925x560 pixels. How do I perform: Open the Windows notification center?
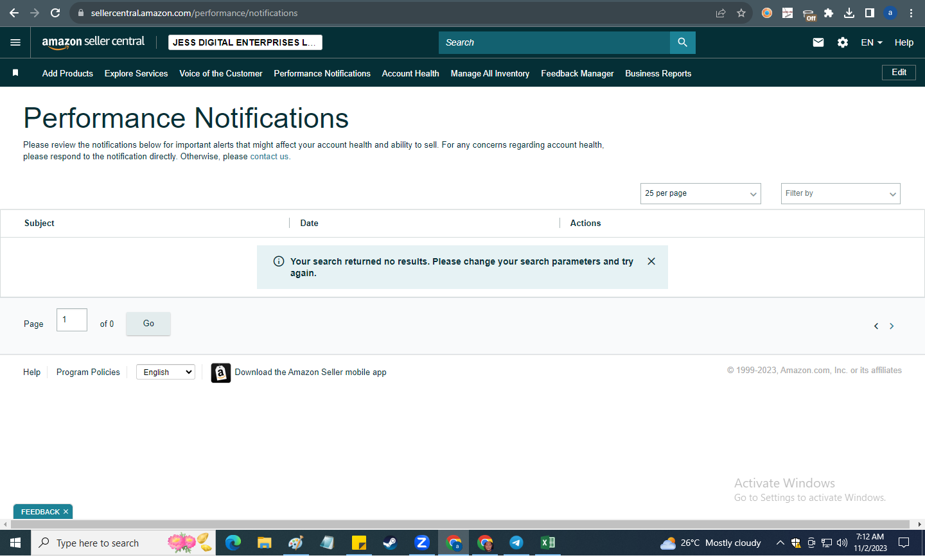point(904,543)
